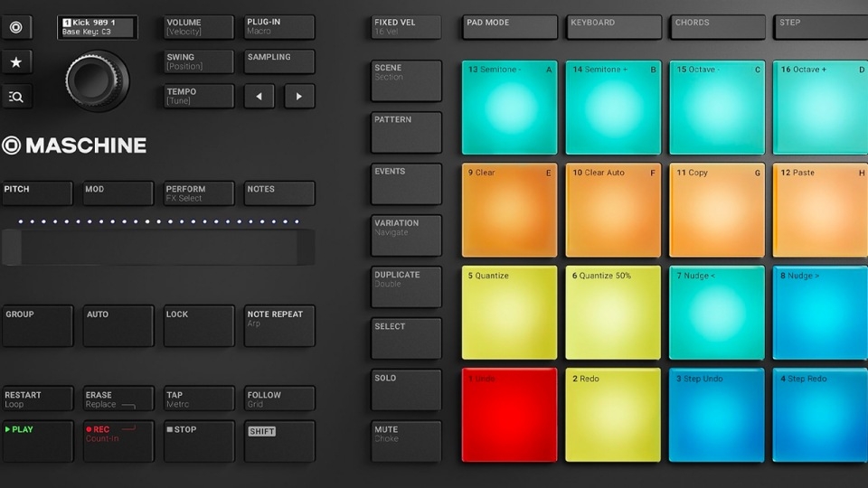The image size is (868, 488).
Task: Start playback with PLAY button
Action: tap(37, 442)
